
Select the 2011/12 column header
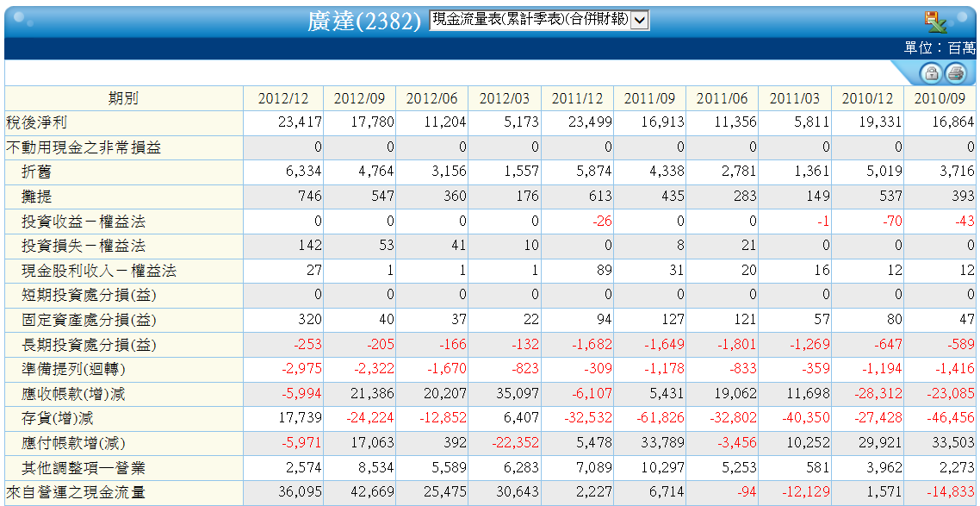576,98
